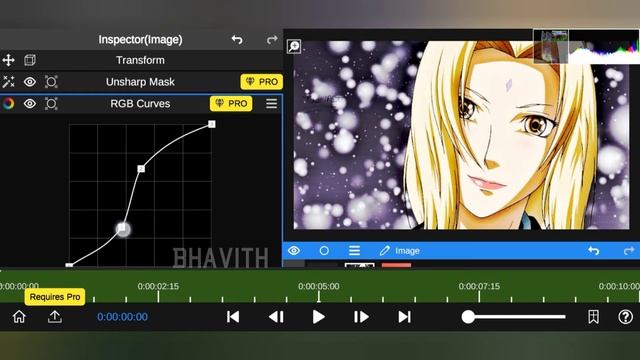Toggle Image layer visibility eye
Screen dimensions: 640x360
(294, 251)
